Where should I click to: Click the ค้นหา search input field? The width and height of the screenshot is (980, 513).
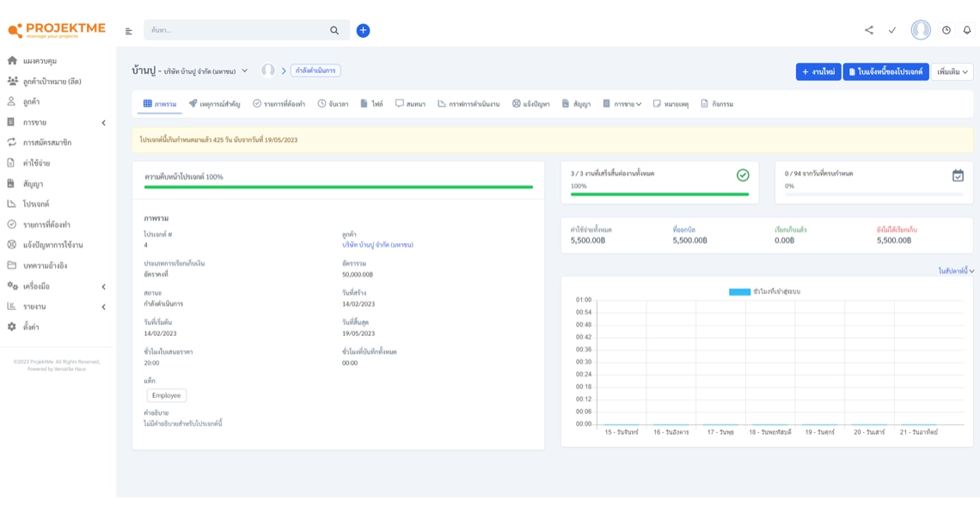pos(236,30)
